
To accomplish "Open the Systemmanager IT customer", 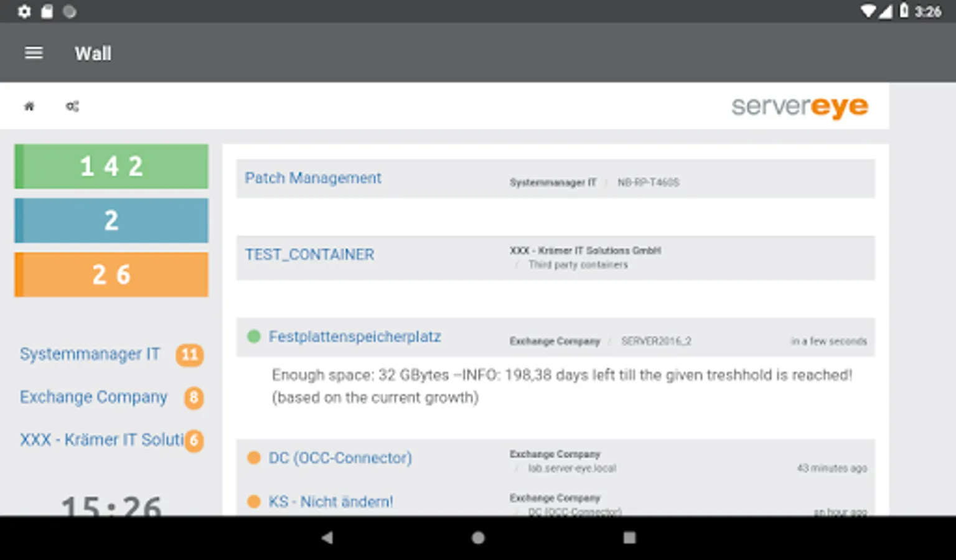I will tap(90, 354).
